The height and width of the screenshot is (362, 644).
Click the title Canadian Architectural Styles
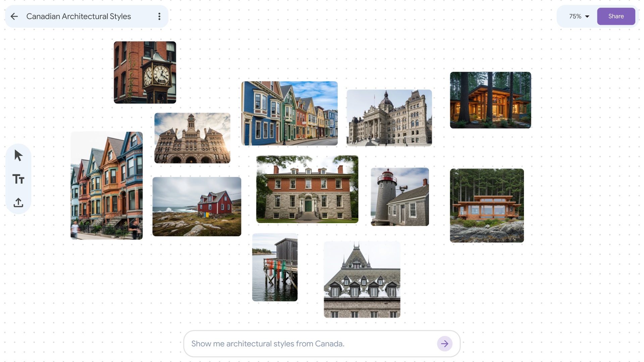(x=78, y=16)
